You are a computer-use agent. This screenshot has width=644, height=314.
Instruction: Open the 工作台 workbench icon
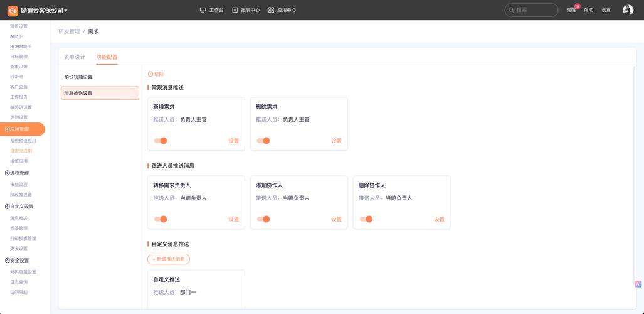coord(203,10)
